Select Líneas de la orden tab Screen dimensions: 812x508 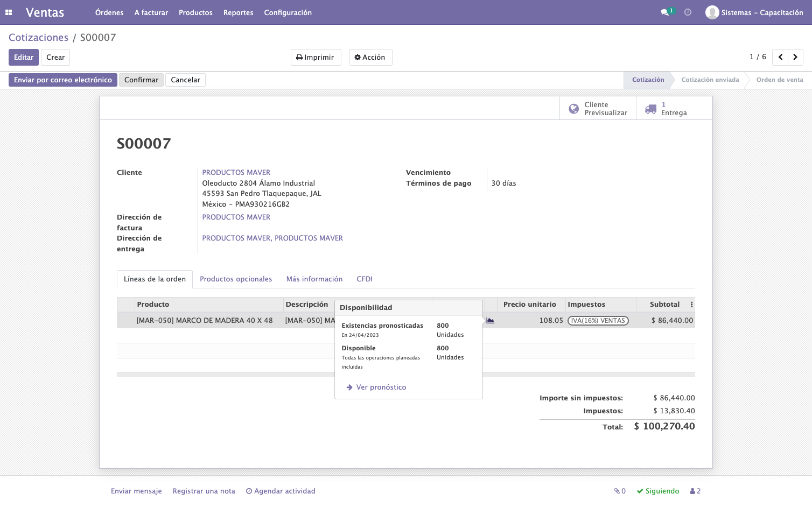[x=155, y=279]
